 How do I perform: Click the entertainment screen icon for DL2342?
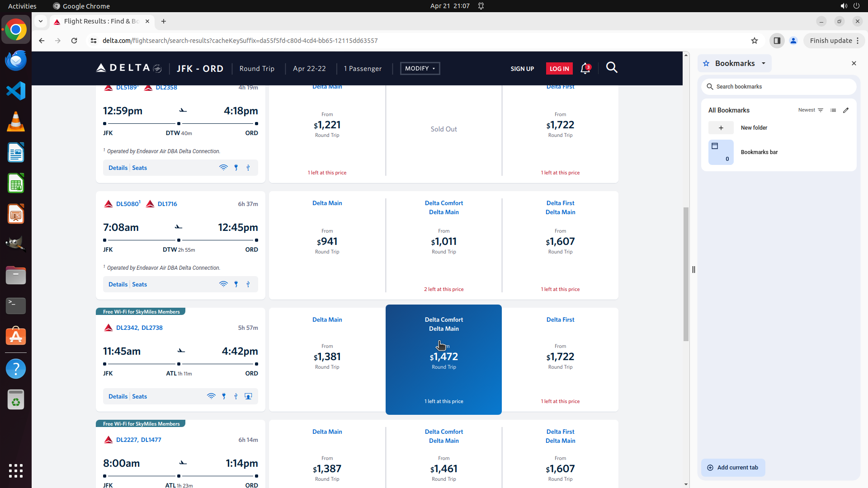pyautogui.click(x=248, y=396)
